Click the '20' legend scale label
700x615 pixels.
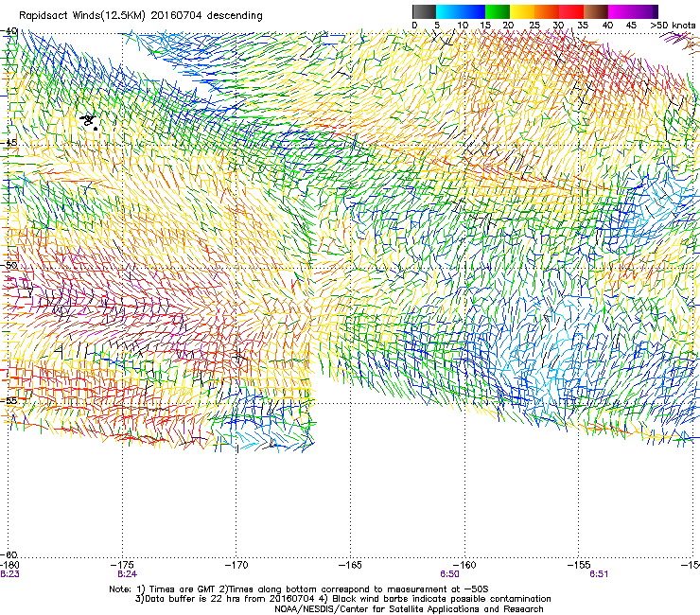click(509, 26)
